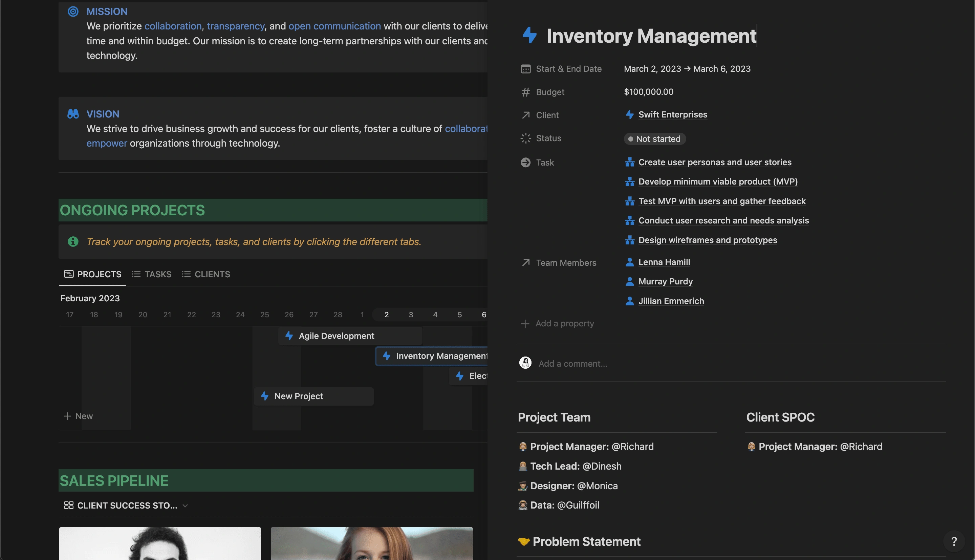Click February 2023 month label
The height and width of the screenshot is (560, 975).
click(90, 299)
